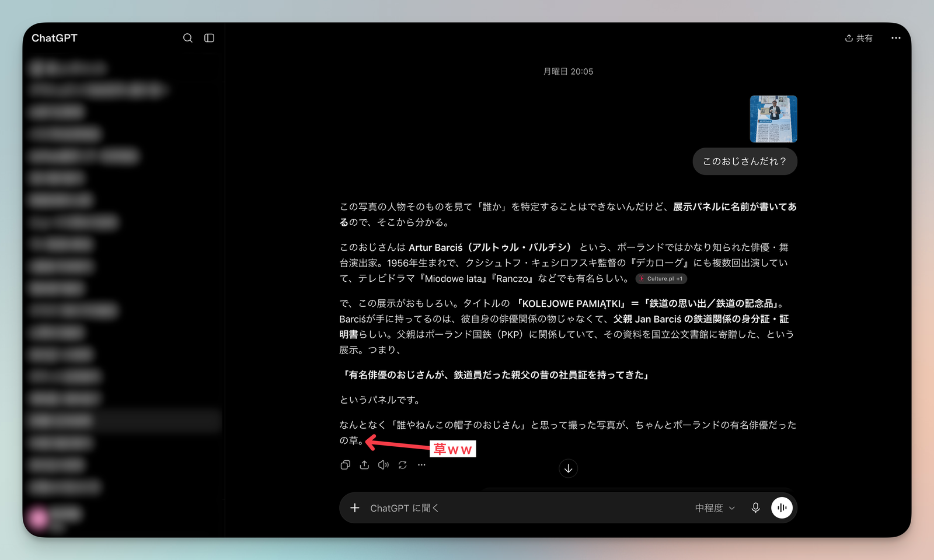Click the 共有 share button
The image size is (934, 560).
[859, 38]
